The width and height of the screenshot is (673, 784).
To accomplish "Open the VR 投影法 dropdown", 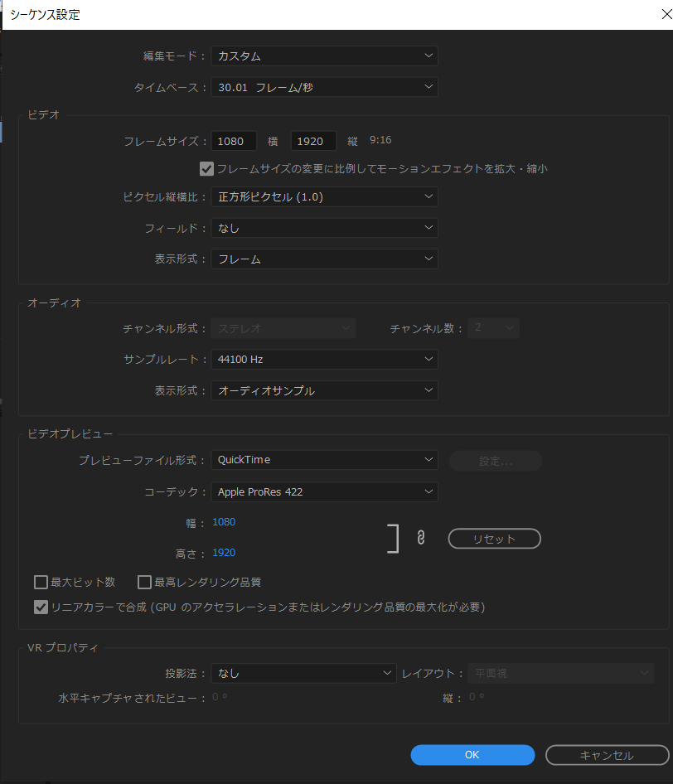I will tap(303, 673).
